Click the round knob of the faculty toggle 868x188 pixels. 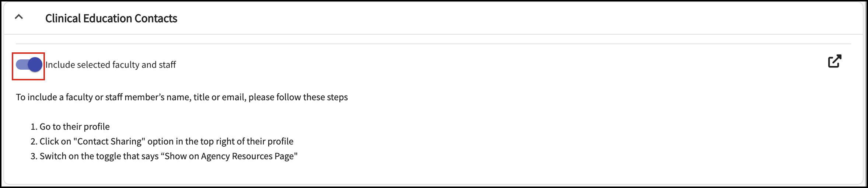pyautogui.click(x=35, y=65)
